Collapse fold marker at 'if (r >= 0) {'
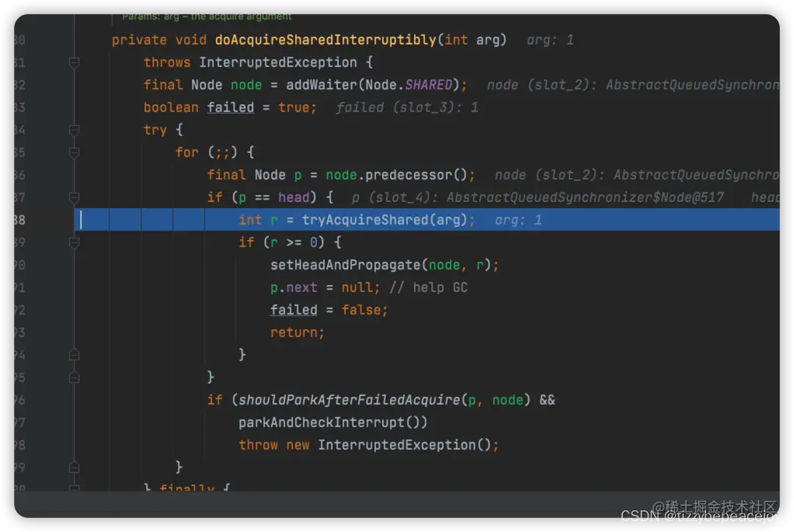The image size is (794, 532). pyautogui.click(x=74, y=242)
